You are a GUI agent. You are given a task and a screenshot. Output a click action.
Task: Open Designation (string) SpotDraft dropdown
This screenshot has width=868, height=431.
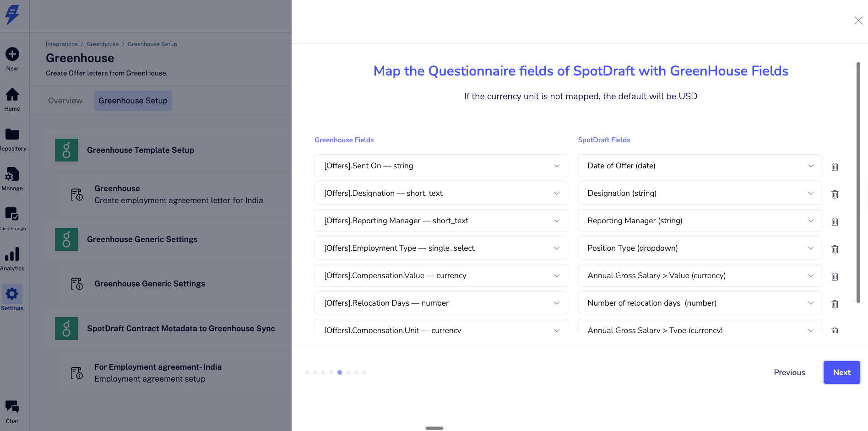(700, 193)
